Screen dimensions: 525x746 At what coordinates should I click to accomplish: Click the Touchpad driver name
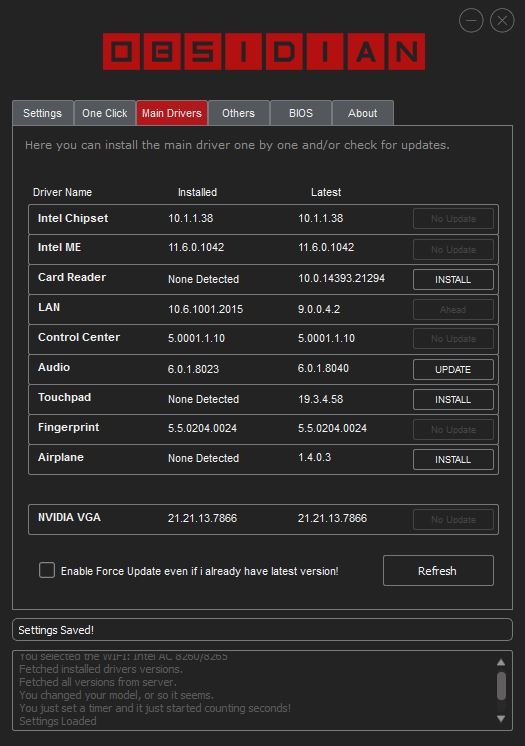pos(64,397)
